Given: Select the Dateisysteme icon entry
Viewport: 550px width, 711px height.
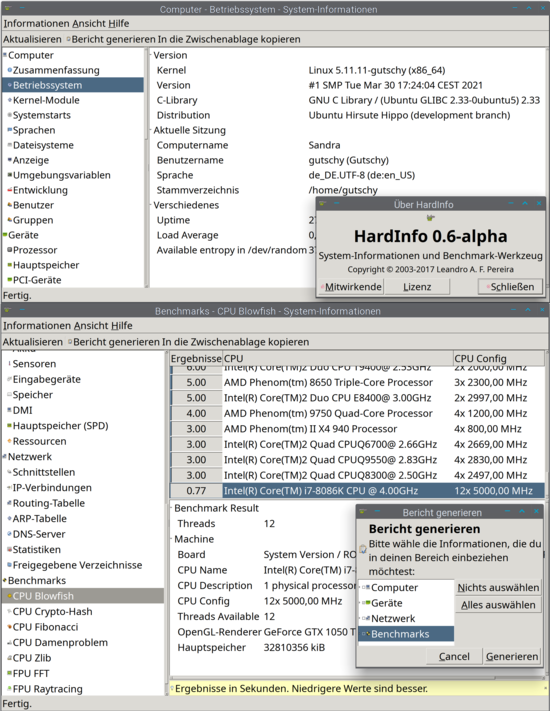Looking at the screenshot, I should [10, 145].
